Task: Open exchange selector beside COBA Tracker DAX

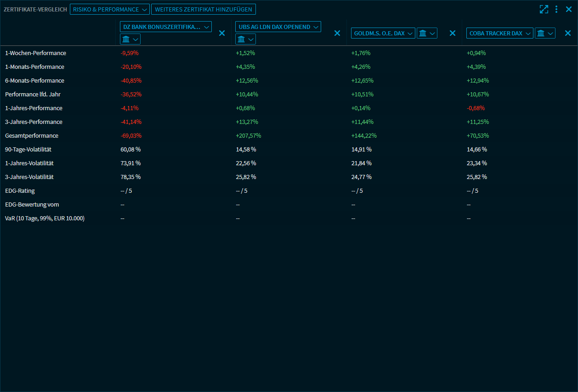Action: (x=545, y=33)
